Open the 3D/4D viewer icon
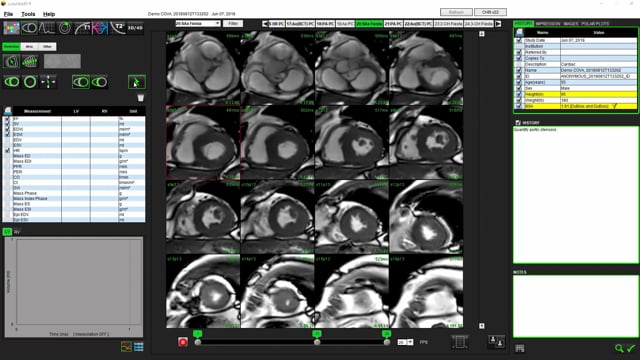Viewport: 640px width, 360px height. pyautogui.click(x=135, y=28)
